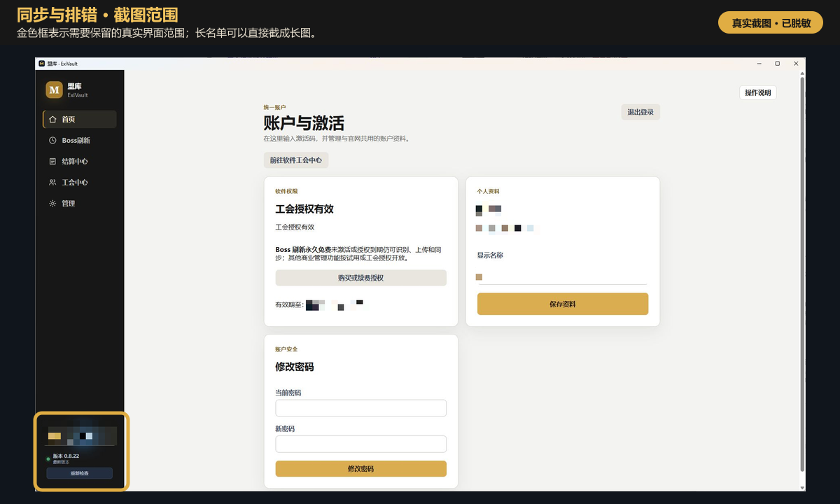Focus the 显示名称 input field

(563, 276)
